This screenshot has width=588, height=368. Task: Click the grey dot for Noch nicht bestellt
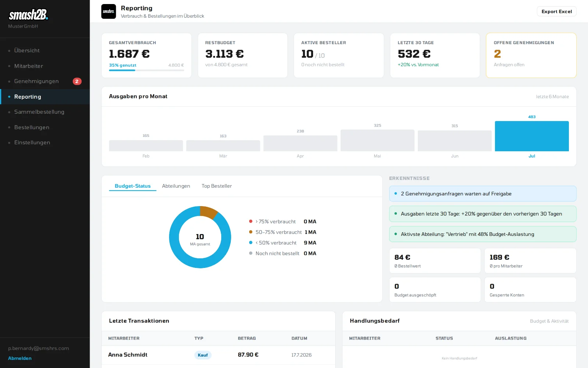251,254
